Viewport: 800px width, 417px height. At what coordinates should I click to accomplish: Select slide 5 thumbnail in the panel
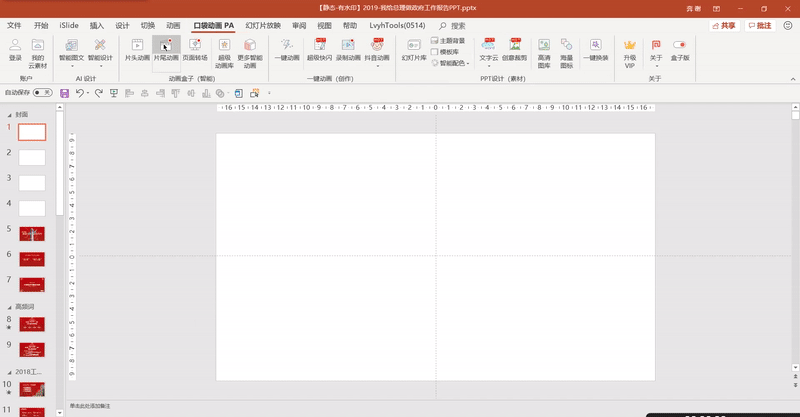click(x=32, y=233)
